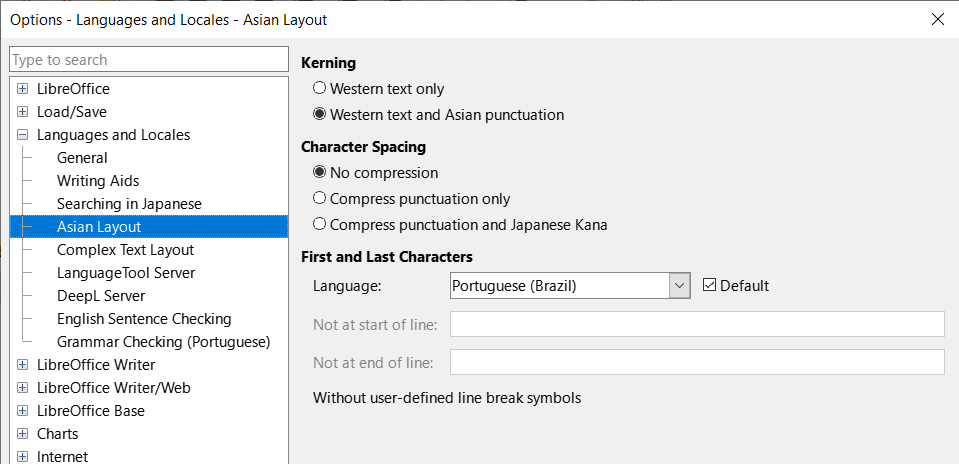Viewport: 959px width, 464px height.
Task: Select the LibreOffice Writer category label
Action: tap(96, 364)
